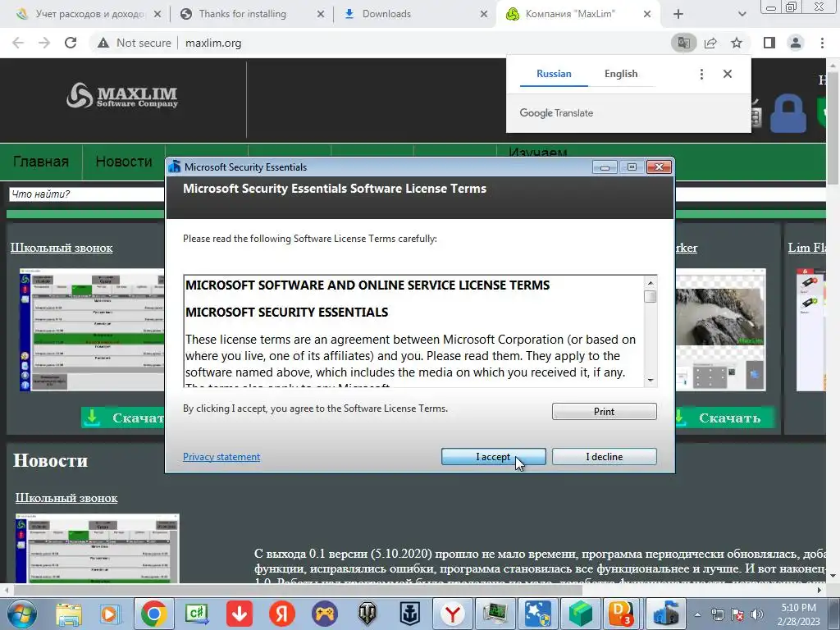Close the Google Translate popup
This screenshot has width=840, height=630.
coord(727,74)
